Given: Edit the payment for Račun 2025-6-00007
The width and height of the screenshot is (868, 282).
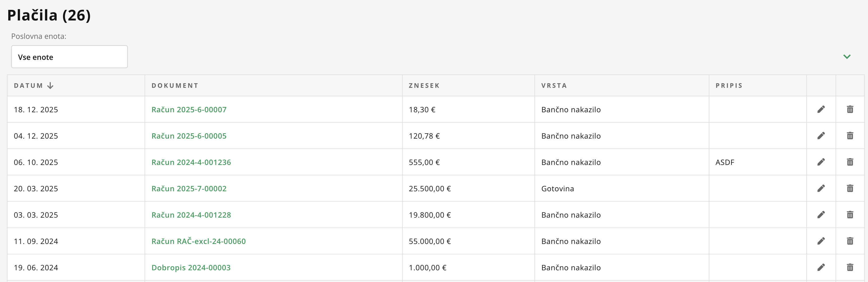Looking at the screenshot, I should pos(821,109).
